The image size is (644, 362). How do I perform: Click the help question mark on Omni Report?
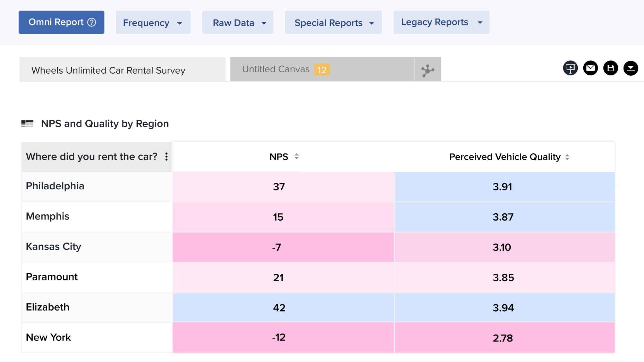[x=92, y=22]
